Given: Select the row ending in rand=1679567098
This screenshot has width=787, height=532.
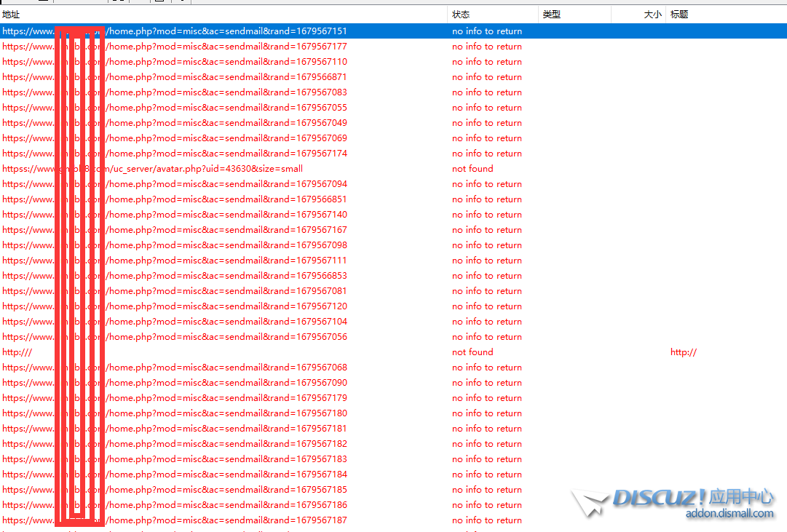Looking at the screenshot, I should pyautogui.click(x=226, y=245).
